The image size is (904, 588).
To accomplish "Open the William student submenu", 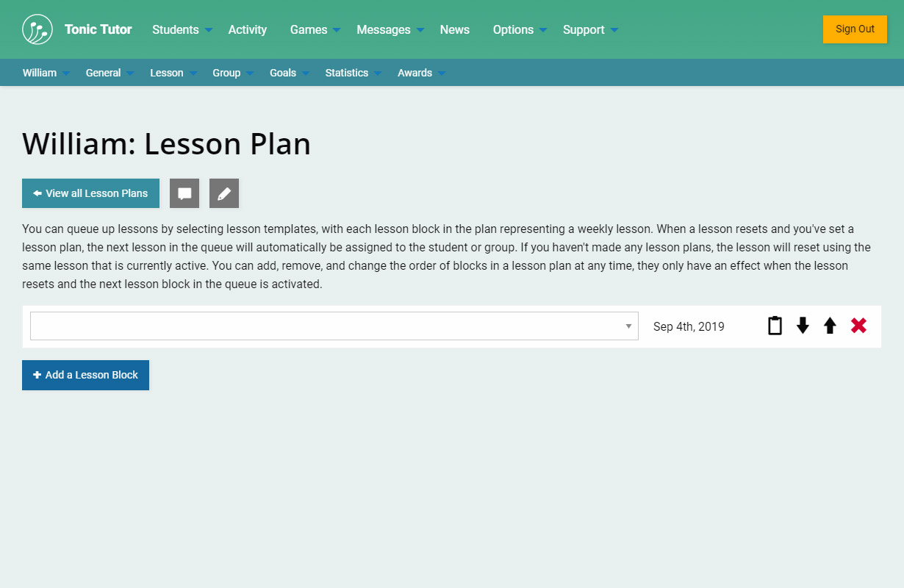I will coord(46,73).
